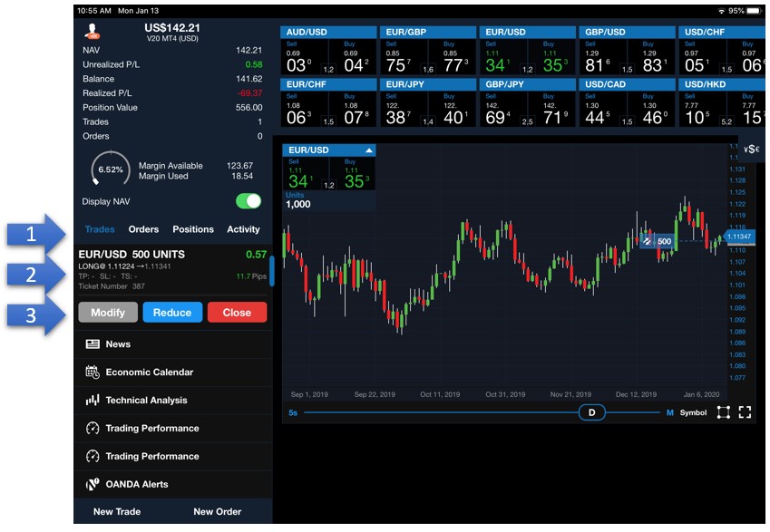Open the News menu item
The height and width of the screenshot is (532, 770).
(173, 344)
